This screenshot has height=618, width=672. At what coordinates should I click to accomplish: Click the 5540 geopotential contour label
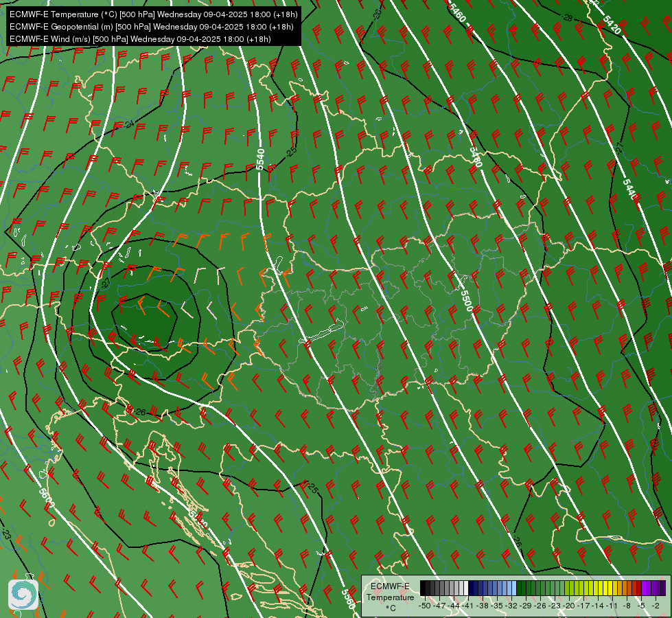pyautogui.click(x=260, y=159)
